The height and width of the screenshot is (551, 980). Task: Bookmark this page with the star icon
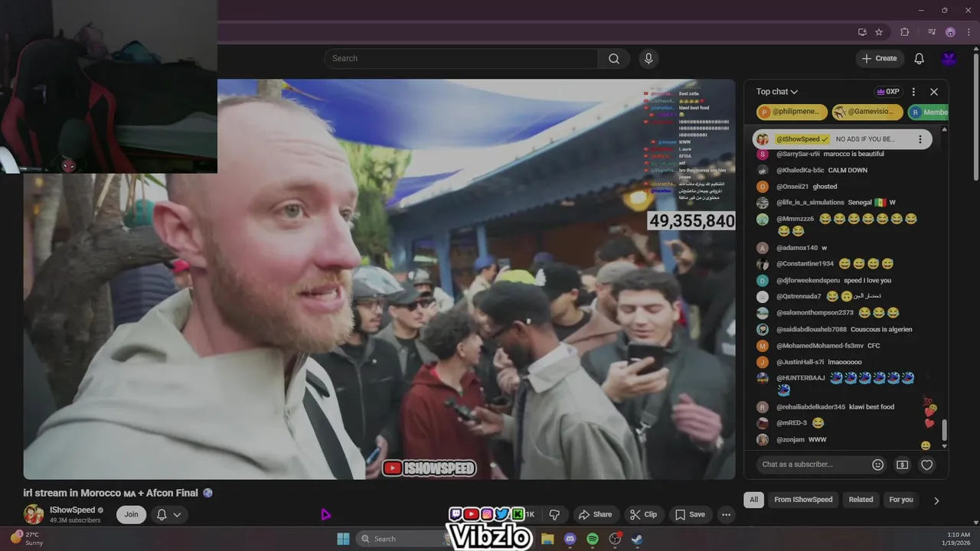point(879,32)
